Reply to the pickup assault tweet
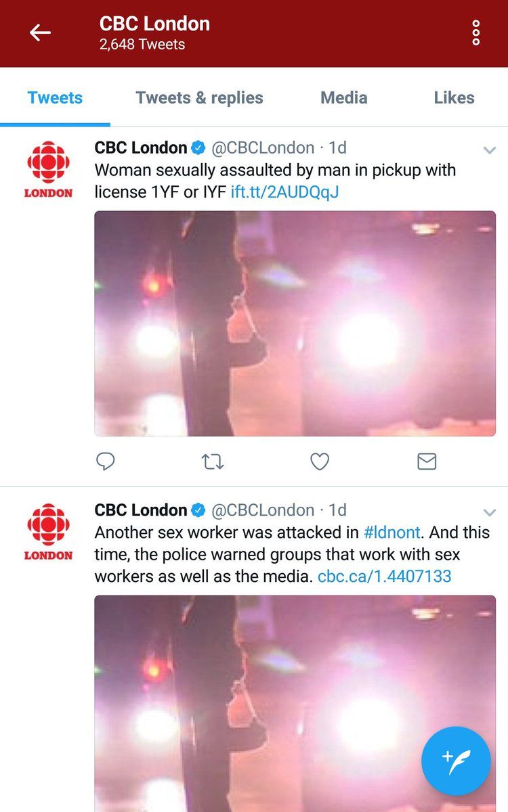The width and height of the screenshot is (508, 812). (105, 461)
